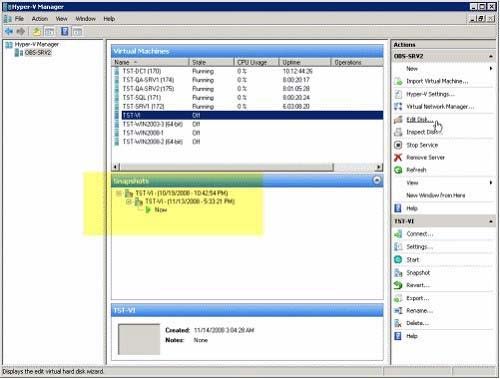
Task: Click the Remove Server action
Action: 425,157
